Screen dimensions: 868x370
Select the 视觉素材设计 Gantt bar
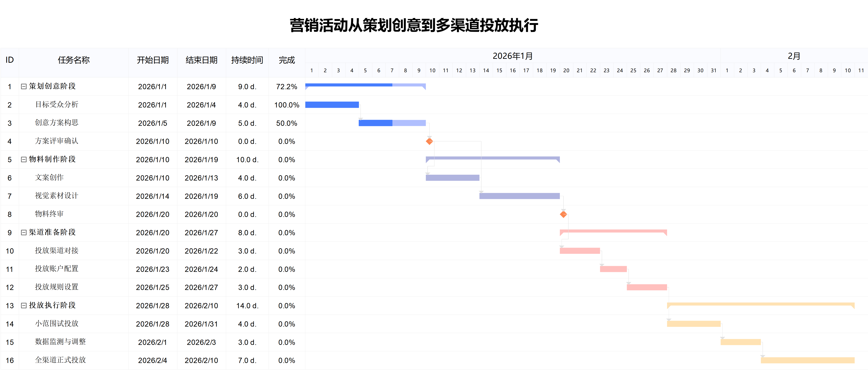coord(519,196)
